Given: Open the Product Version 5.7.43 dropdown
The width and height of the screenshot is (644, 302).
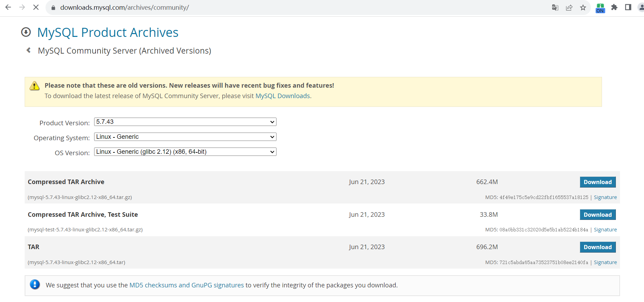Looking at the screenshot, I should click(x=185, y=122).
